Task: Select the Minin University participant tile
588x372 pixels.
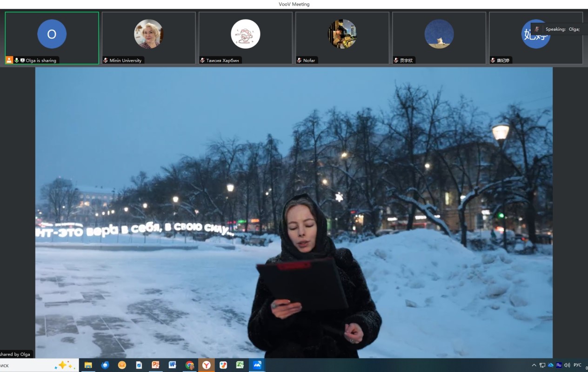Action: click(x=148, y=36)
